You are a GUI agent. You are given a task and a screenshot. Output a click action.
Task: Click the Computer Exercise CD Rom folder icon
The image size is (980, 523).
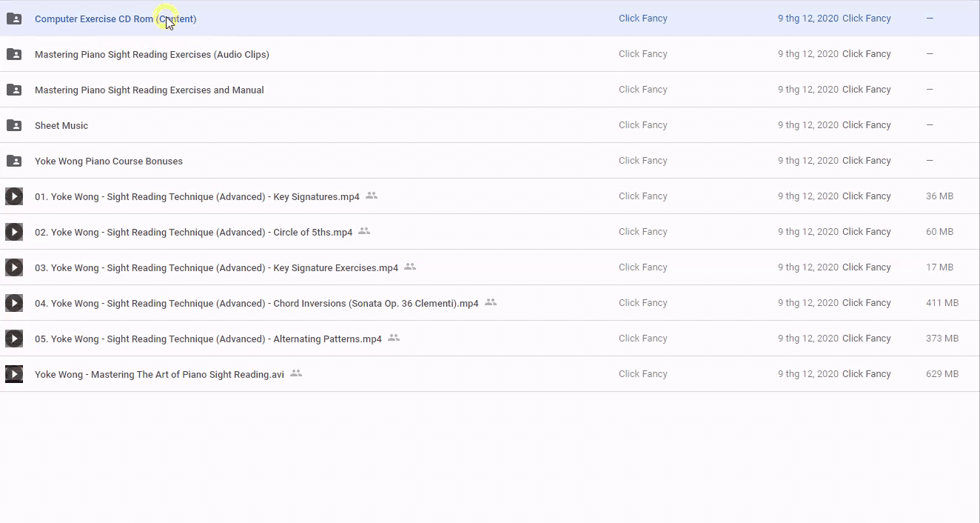[x=14, y=19]
